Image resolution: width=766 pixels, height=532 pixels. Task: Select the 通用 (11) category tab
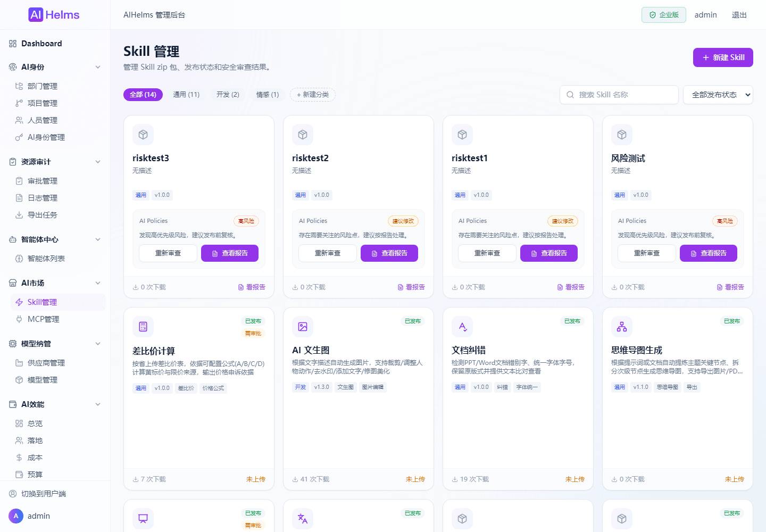point(186,95)
